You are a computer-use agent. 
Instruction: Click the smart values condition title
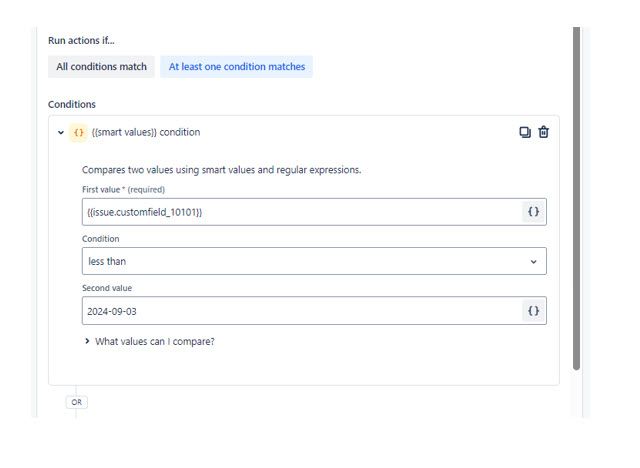(146, 132)
